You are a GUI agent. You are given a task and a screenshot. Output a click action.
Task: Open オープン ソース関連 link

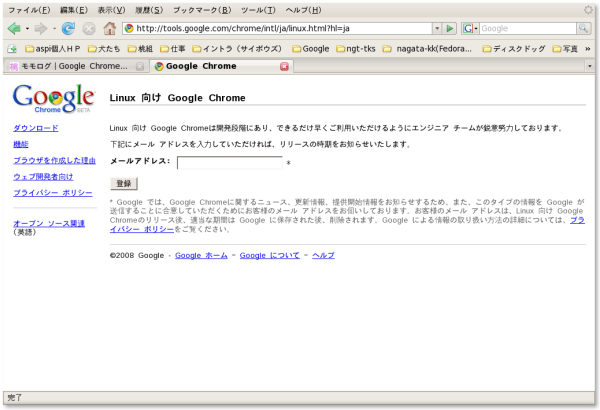(x=49, y=223)
